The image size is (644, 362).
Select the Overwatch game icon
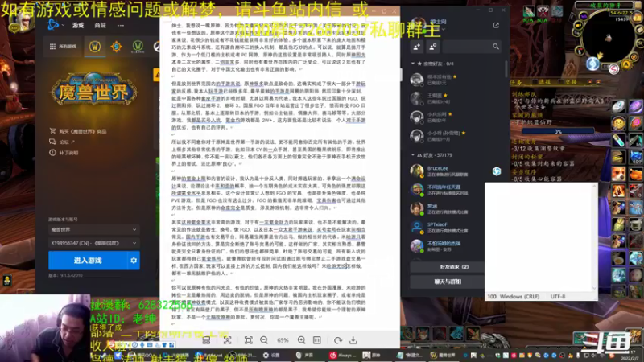click(156, 47)
